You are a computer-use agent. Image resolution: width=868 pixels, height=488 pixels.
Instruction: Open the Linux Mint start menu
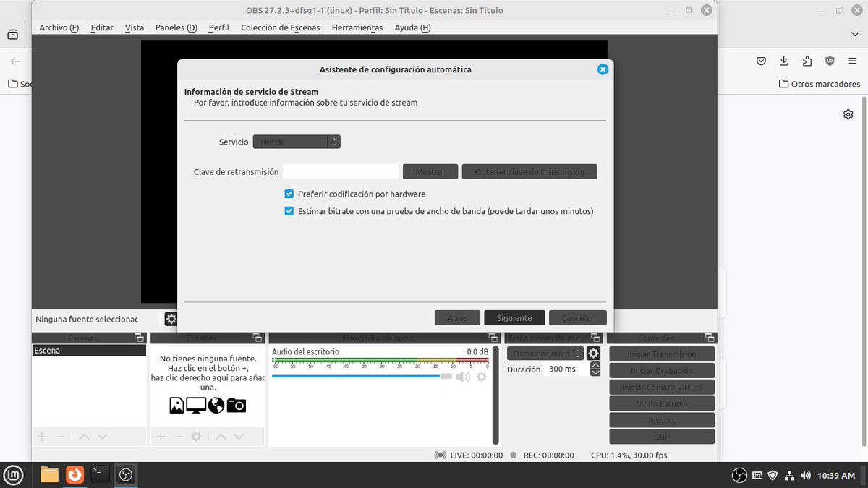(x=14, y=475)
